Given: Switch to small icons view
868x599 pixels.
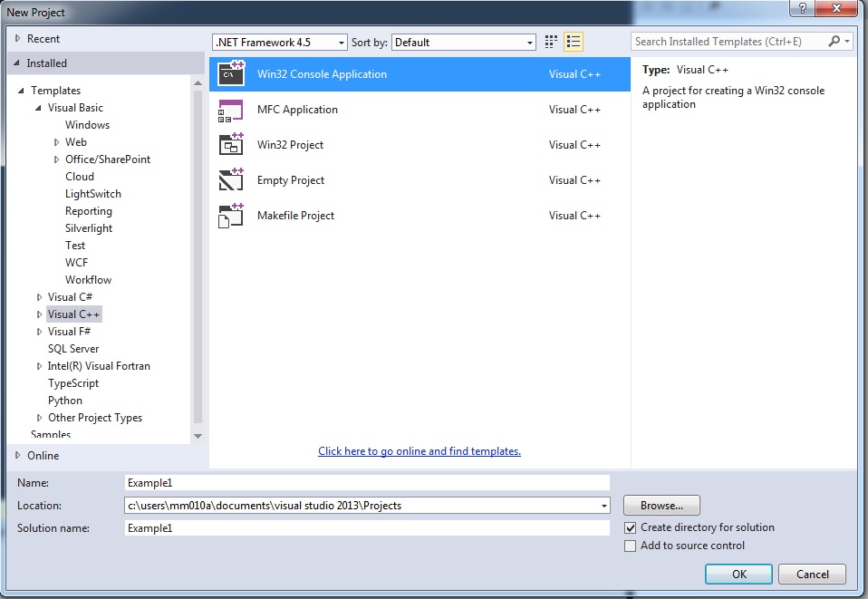Looking at the screenshot, I should [x=552, y=43].
